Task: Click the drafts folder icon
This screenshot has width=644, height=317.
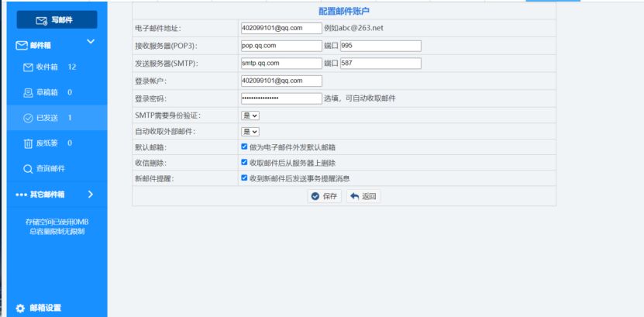Action: pyautogui.click(x=28, y=93)
